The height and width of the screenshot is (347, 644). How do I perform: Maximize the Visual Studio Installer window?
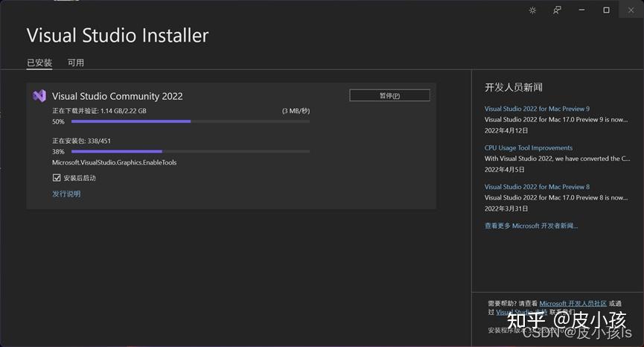[x=606, y=10]
